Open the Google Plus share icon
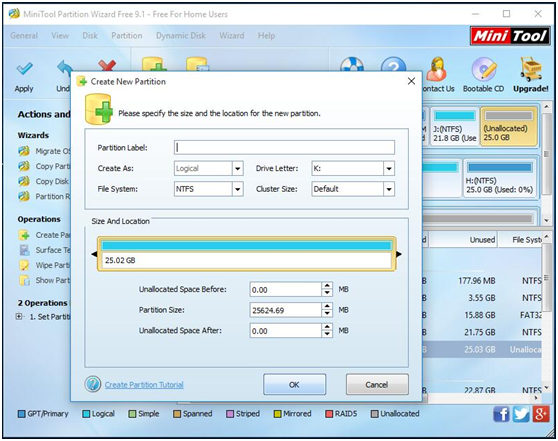Image resolution: width=558 pixels, height=441 pixels. 541,414
